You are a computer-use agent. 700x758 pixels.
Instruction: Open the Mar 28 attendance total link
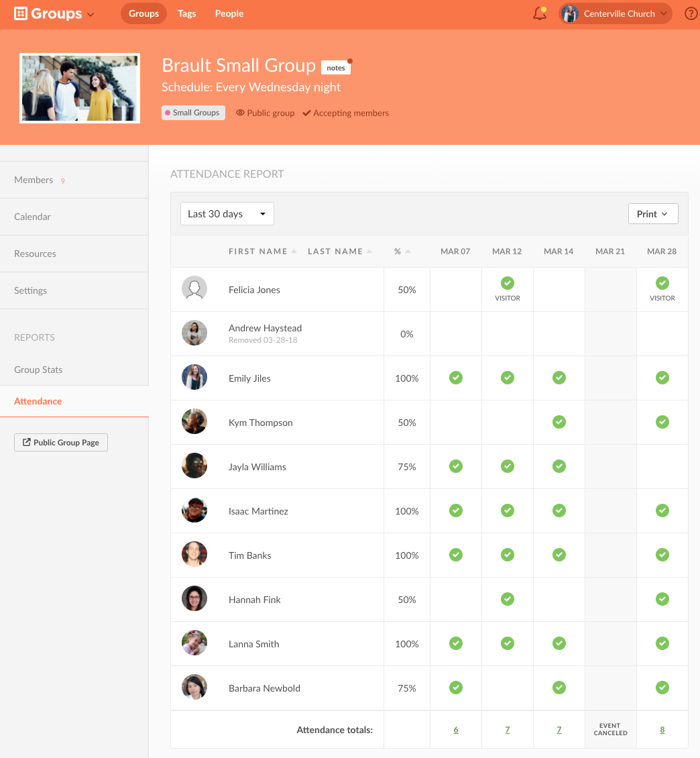(662, 730)
